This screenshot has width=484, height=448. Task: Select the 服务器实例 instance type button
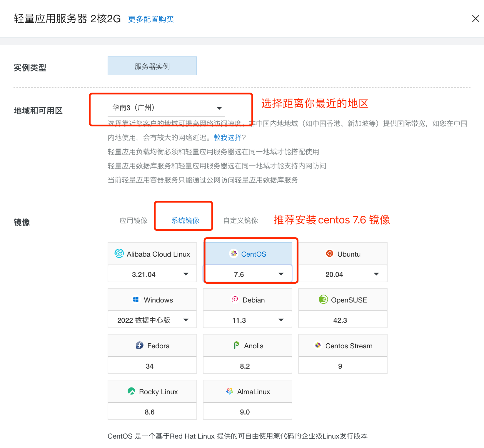coord(152,66)
